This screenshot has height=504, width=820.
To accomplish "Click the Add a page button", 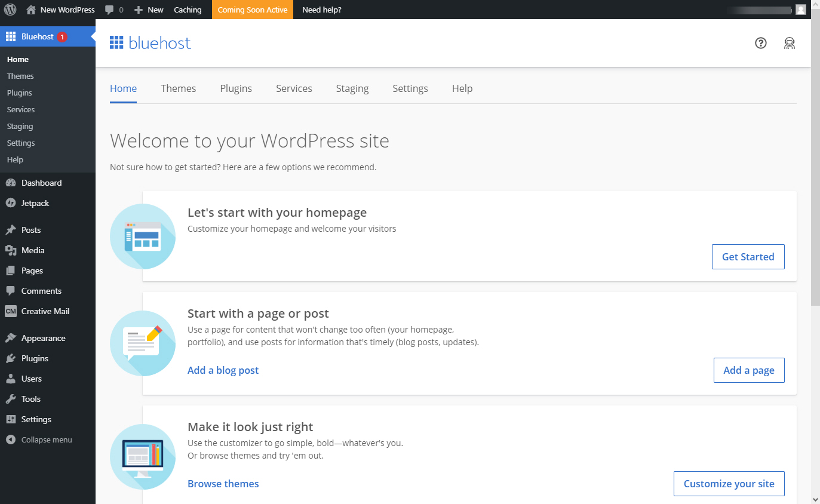I will pyautogui.click(x=749, y=370).
